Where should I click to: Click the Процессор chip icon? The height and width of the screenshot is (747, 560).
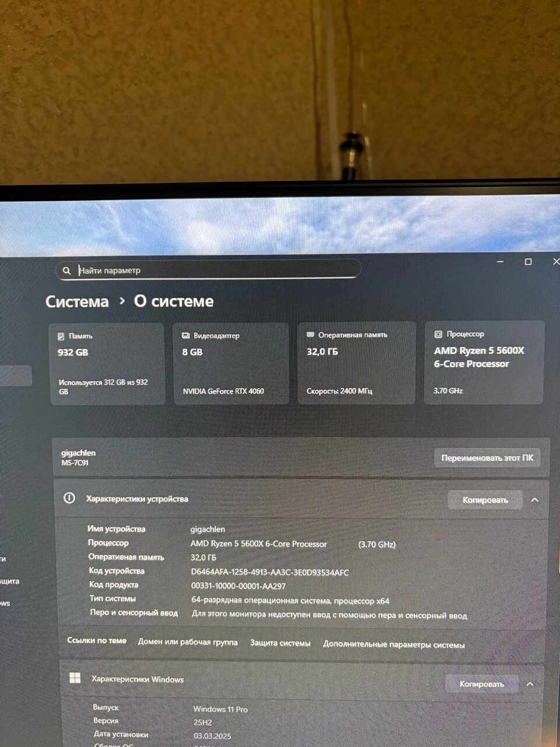click(x=438, y=334)
